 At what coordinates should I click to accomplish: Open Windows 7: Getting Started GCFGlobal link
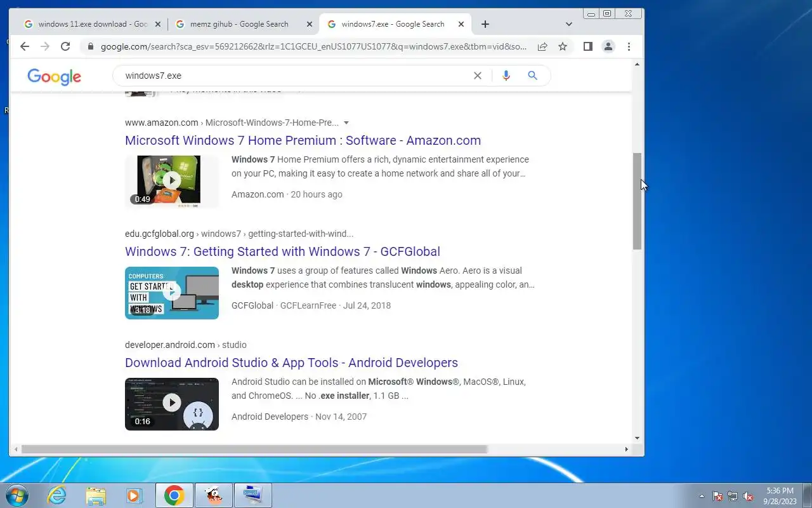[282, 251]
